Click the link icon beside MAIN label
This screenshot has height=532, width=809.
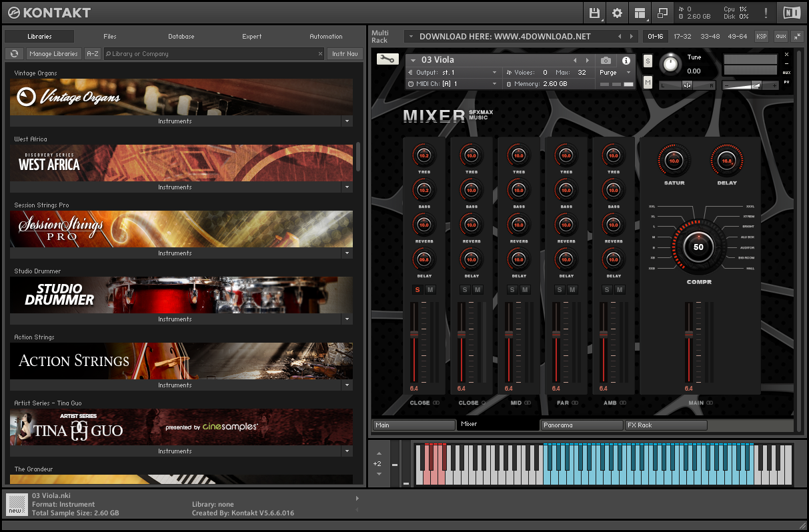(x=710, y=403)
